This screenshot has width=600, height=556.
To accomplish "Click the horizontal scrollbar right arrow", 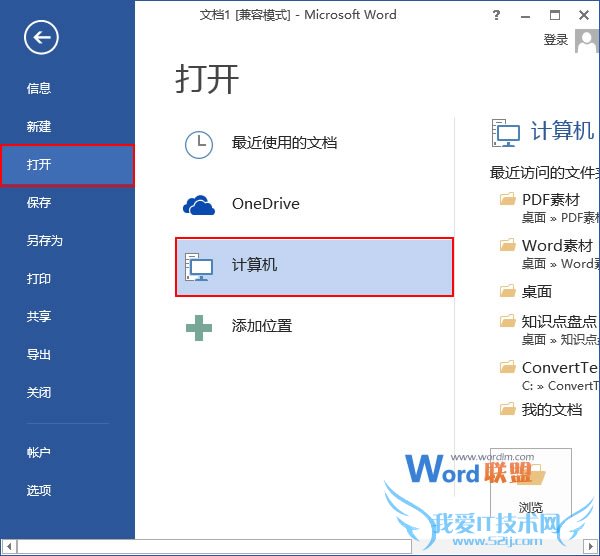I will (x=591, y=546).
